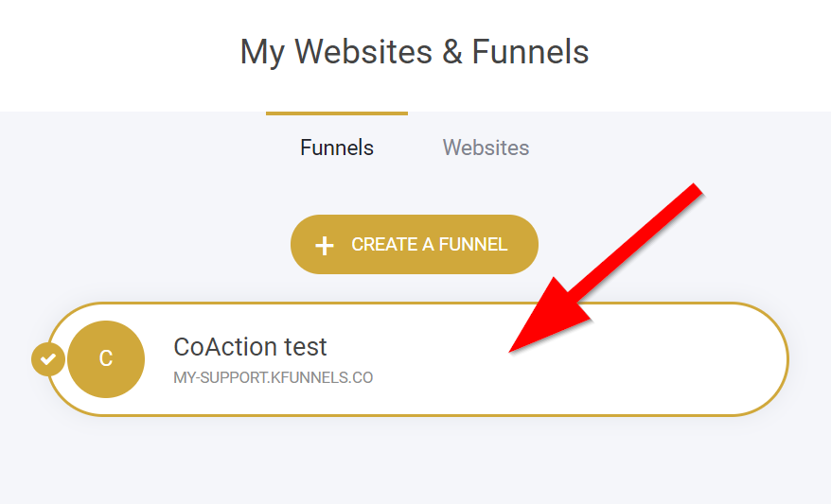Screen dimensions: 831x504
Task: Select the round C avatar icon
Action: [106, 359]
